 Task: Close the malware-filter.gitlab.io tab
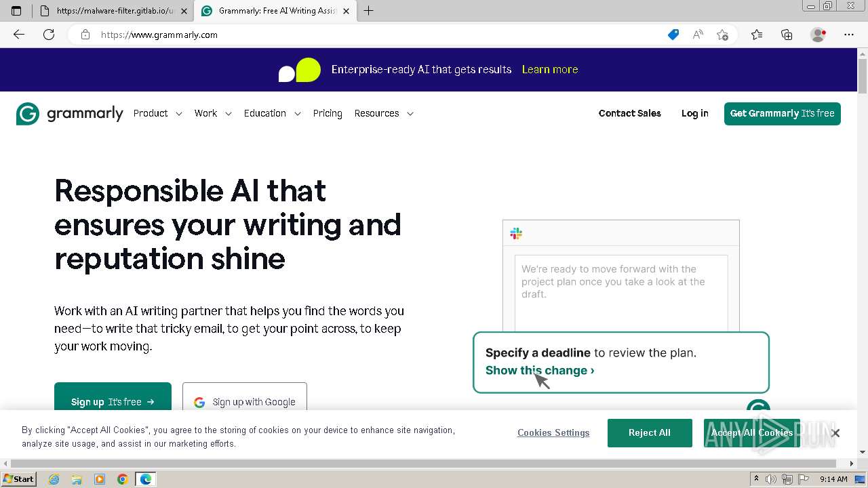[x=184, y=11]
